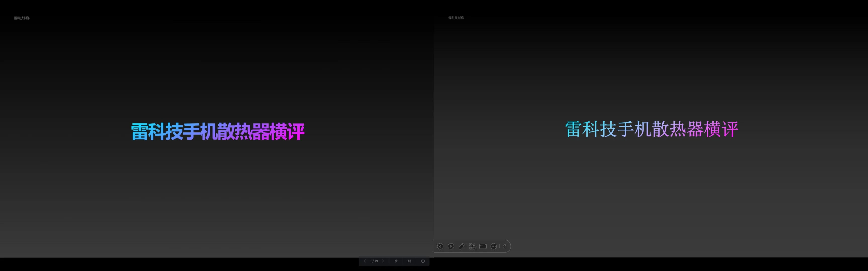Collapse the right slide's toolbar with the chevron
Image resolution: width=868 pixels, height=271 pixels.
(505, 246)
